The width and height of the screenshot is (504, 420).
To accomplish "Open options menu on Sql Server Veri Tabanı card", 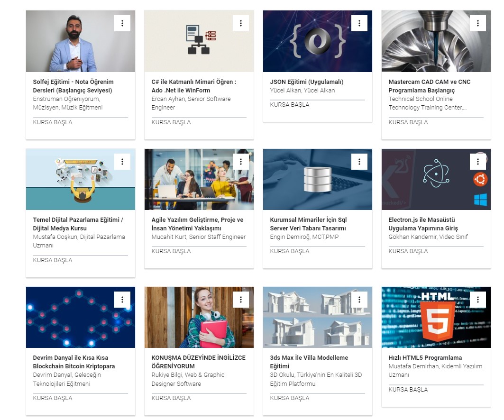I will 359,162.
